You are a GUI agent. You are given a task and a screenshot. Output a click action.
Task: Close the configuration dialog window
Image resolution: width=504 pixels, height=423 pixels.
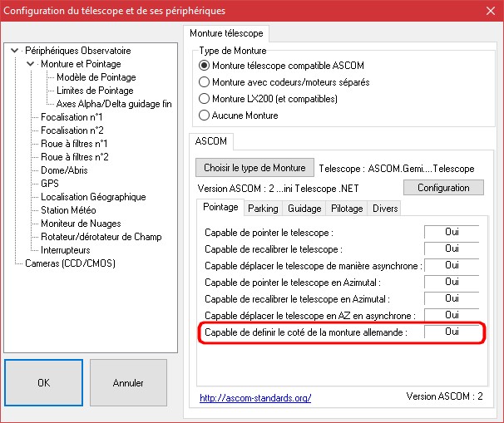[487, 11]
